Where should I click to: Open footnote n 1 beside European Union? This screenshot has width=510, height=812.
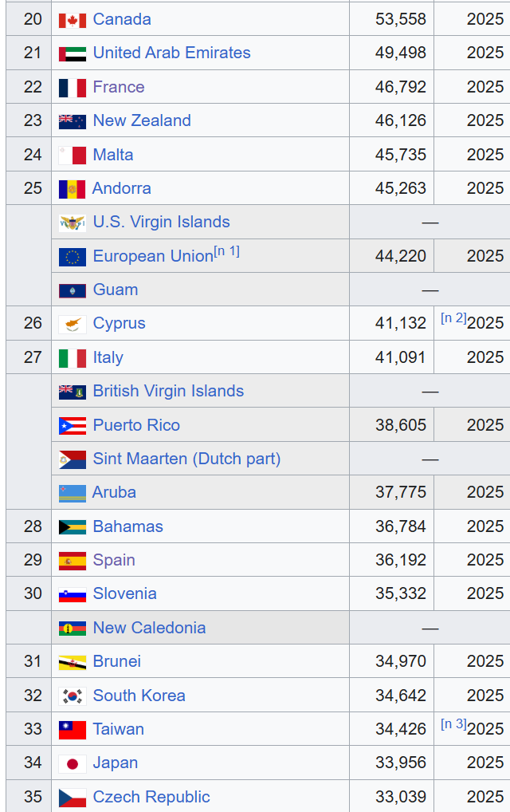point(226,252)
